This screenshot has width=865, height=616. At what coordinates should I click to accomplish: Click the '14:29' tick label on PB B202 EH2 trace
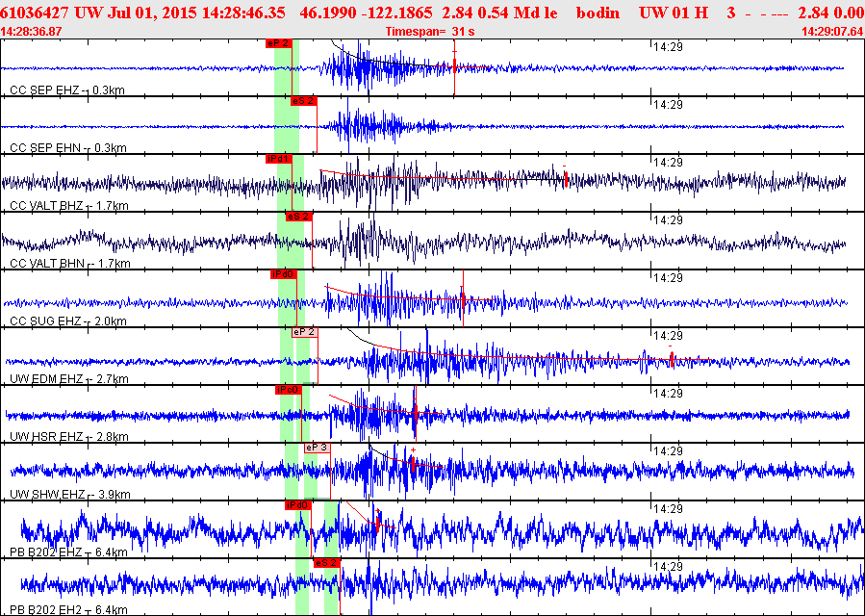[x=668, y=566]
